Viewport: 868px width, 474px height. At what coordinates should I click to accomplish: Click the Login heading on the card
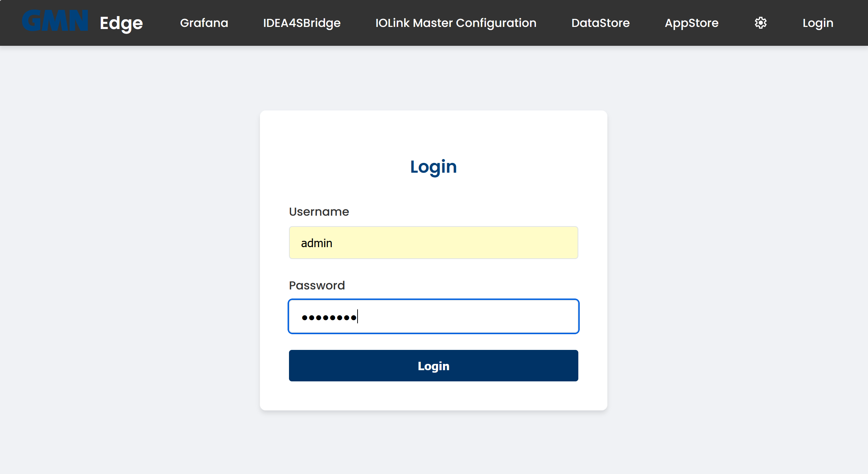pyautogui.click(x=433, y=167)
